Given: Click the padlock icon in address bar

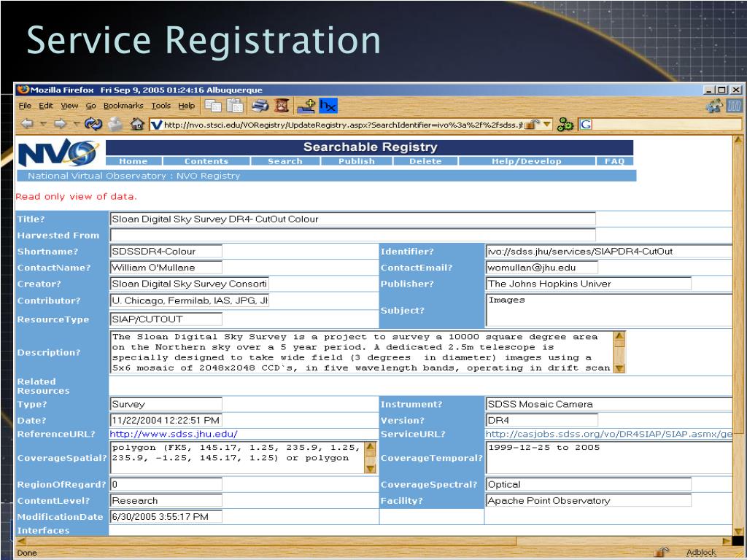Looking at the screenshot, I should pos(532,124).
